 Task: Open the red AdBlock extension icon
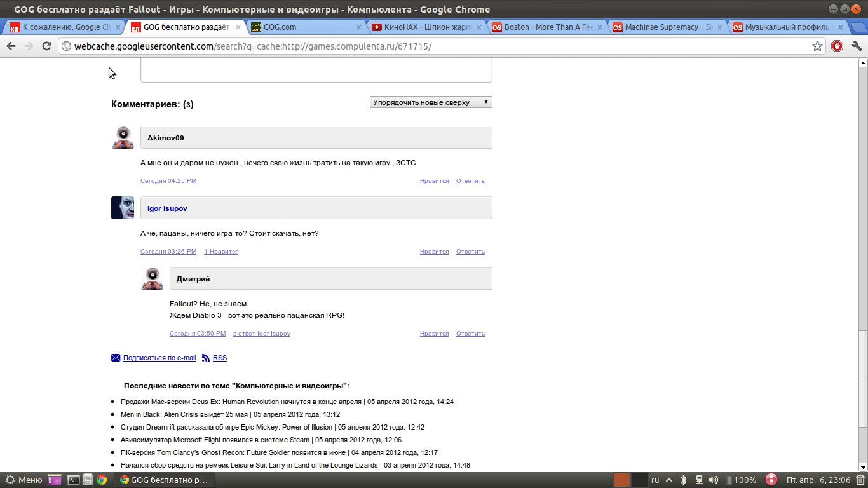[x=837, y=46]
